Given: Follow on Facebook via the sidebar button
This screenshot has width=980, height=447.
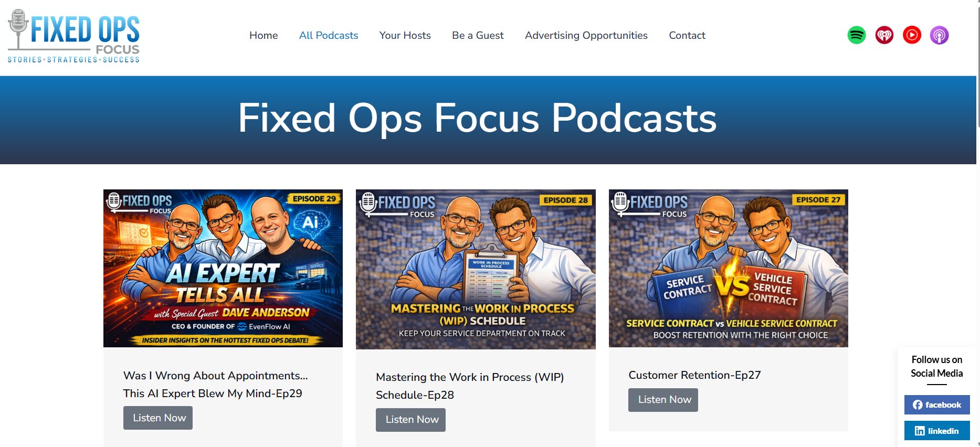Looking at the screenshot, I should pyautogui.click(x=936, y=405).
